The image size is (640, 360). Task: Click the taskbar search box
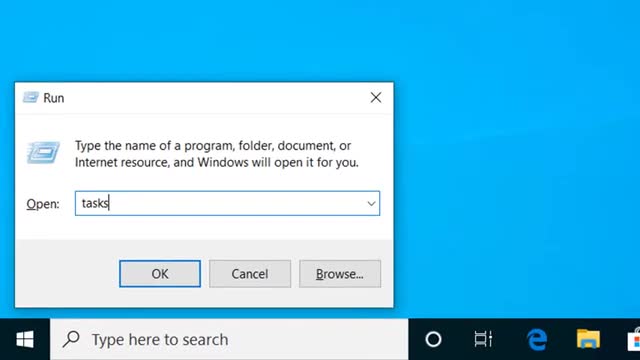tap(229, 339)
